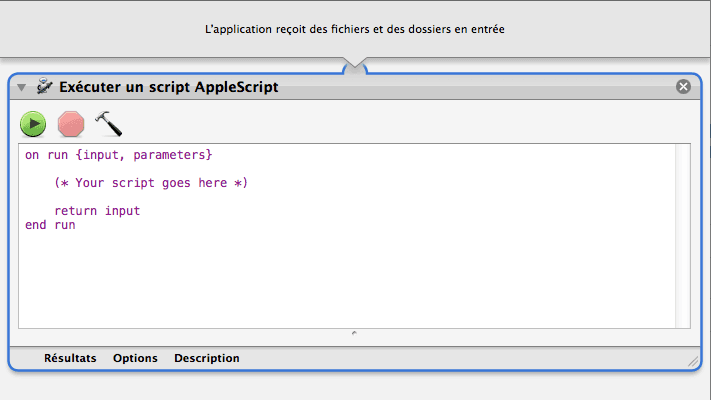Click inside the AppleScript code editor area
The image size is (711, 400).
(x=347, y=236)
